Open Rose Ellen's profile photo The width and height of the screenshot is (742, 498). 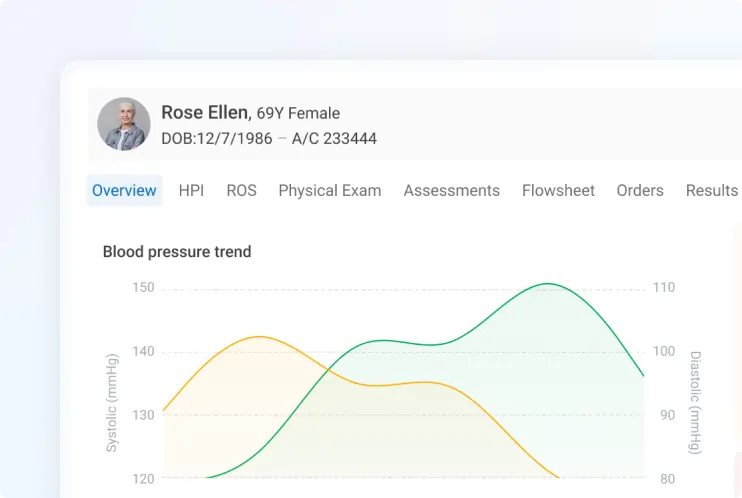click(124, 124)
